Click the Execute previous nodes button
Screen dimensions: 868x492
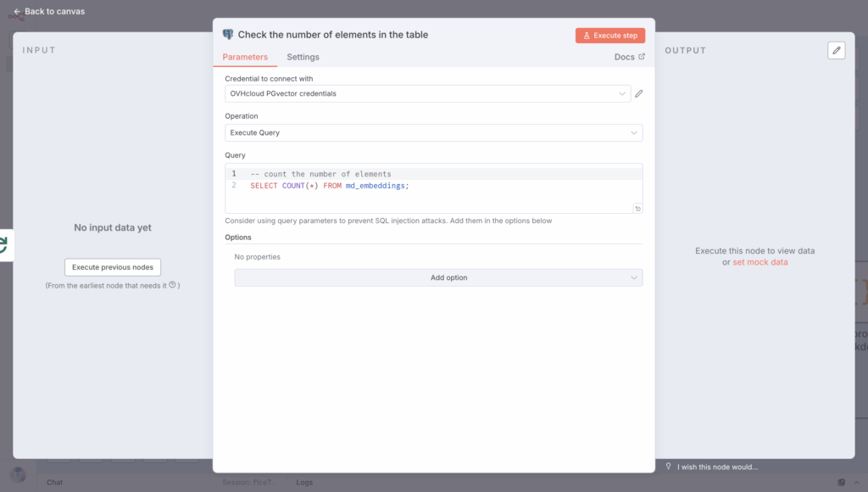pos(113,267)
